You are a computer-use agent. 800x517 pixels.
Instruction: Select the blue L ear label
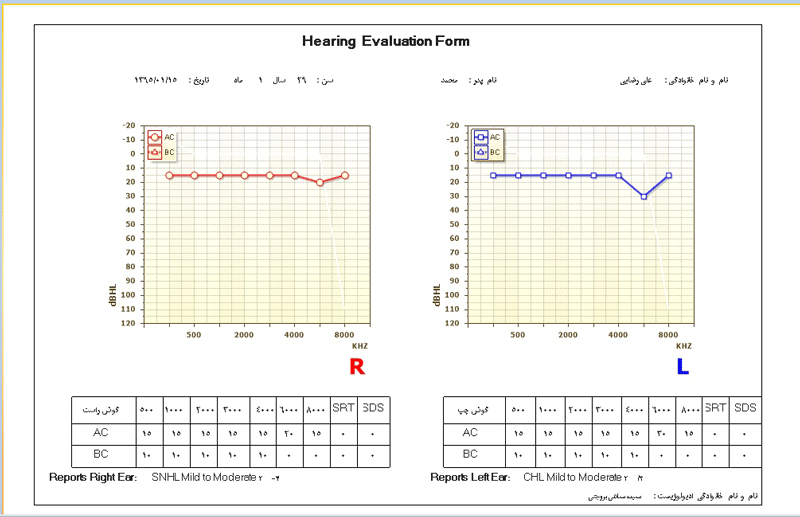click(x=683, y=366)
